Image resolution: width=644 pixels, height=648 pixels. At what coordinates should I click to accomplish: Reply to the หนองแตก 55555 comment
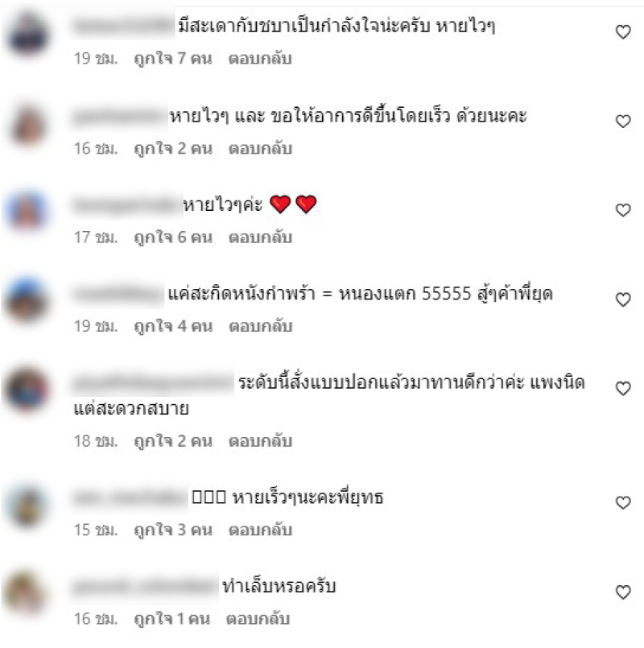260,326
